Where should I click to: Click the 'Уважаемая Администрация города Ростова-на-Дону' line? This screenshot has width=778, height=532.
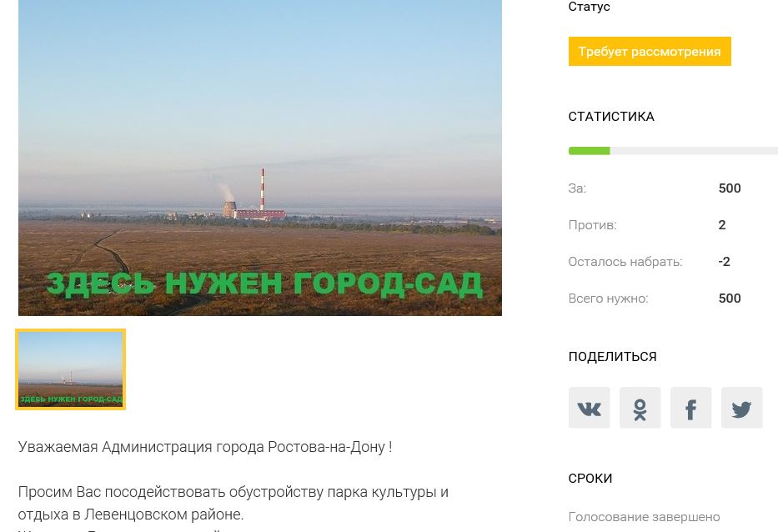(205, 447)
